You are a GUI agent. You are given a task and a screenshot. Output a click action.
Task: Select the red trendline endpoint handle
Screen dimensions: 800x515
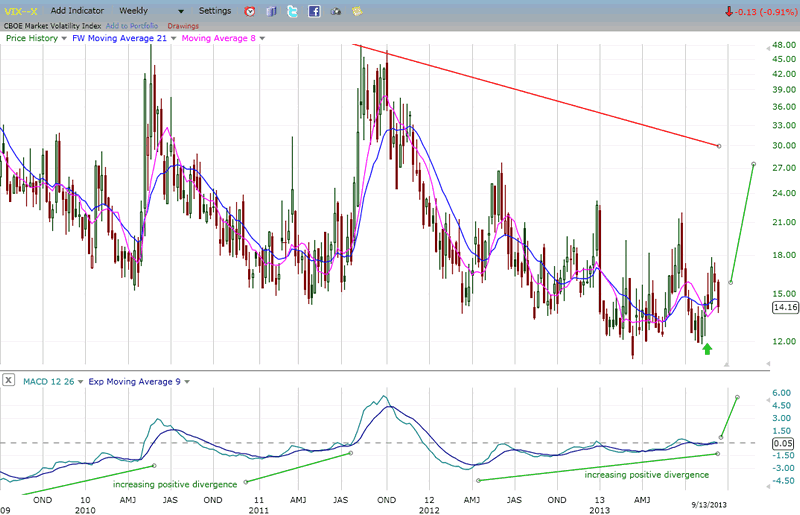(718, 146)
